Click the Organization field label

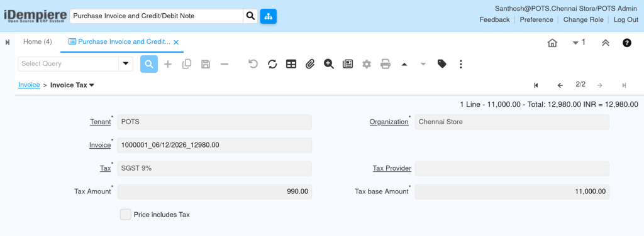click(389, 122)
